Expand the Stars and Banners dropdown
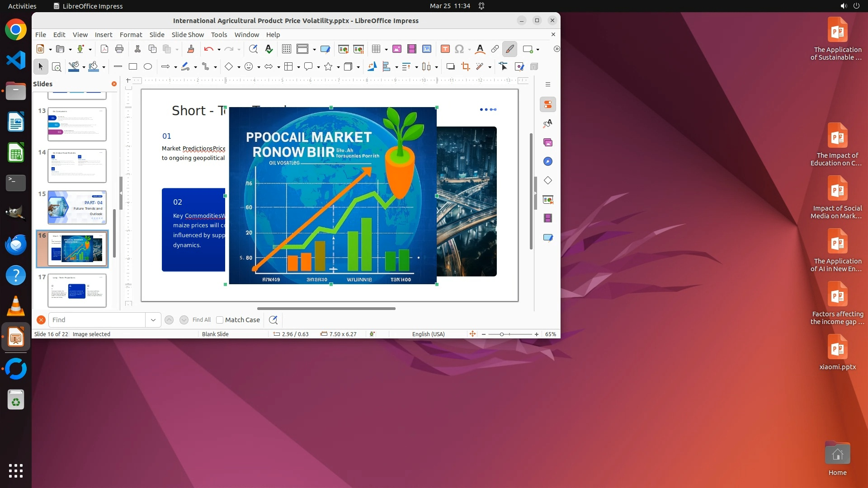Screen dimensions: 868x488 338,67
